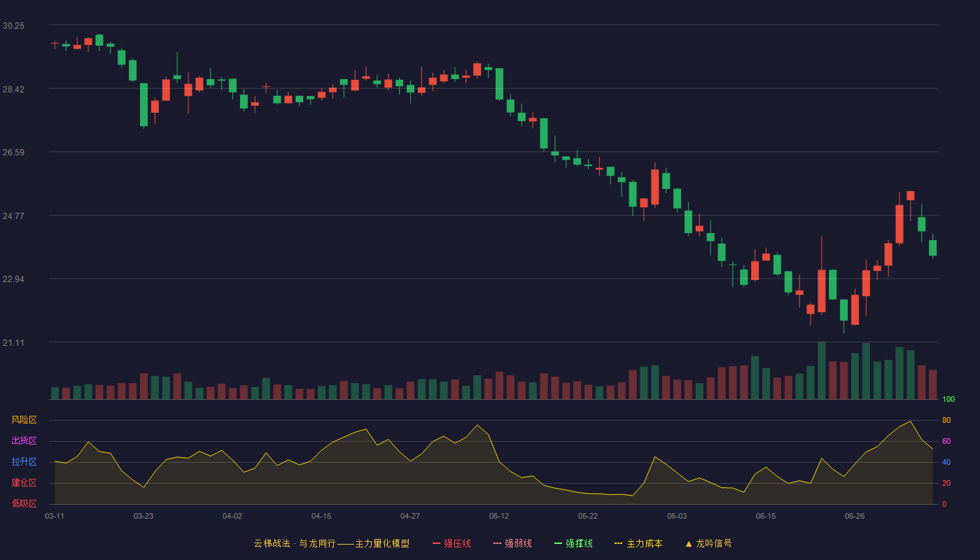Toggle the 强压线 legend line icon
The height and width of the screenshot is (560, 980).
[x=436, y=543]
